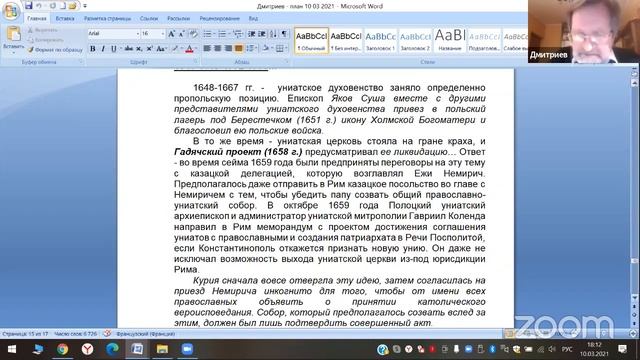This screenshot has width=640, height=360.
Task: Center the text alignment
Action: click(218, 49)
